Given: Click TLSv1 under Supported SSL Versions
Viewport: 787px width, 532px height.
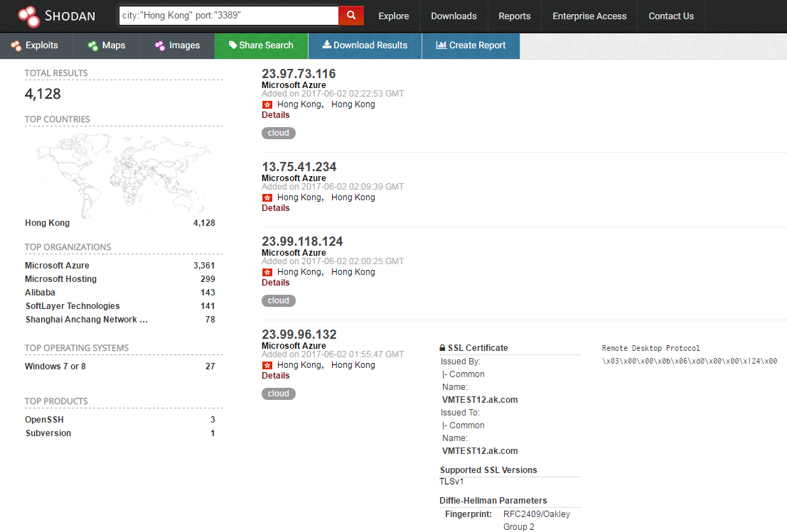Looking at the screenshot, I should (451, 482).
